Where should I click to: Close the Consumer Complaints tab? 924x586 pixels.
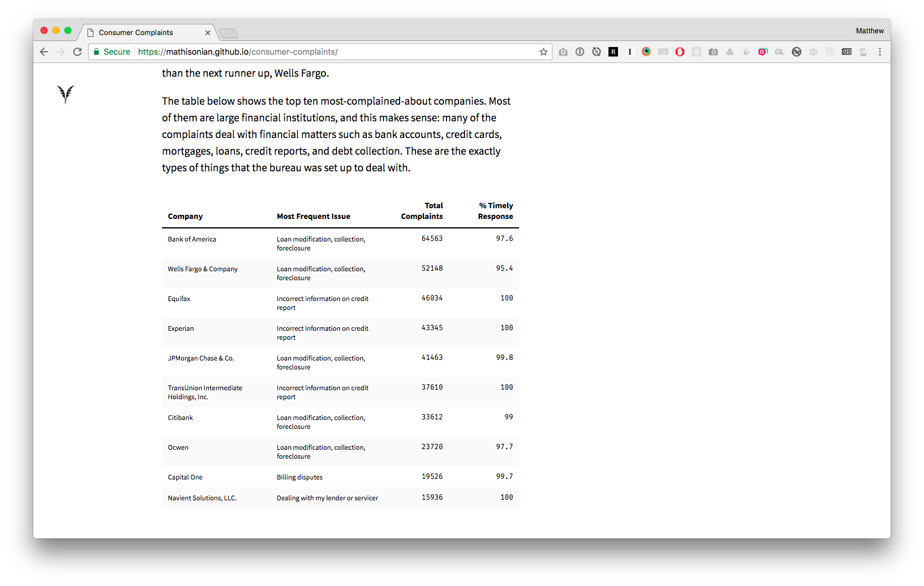(208, 33)
